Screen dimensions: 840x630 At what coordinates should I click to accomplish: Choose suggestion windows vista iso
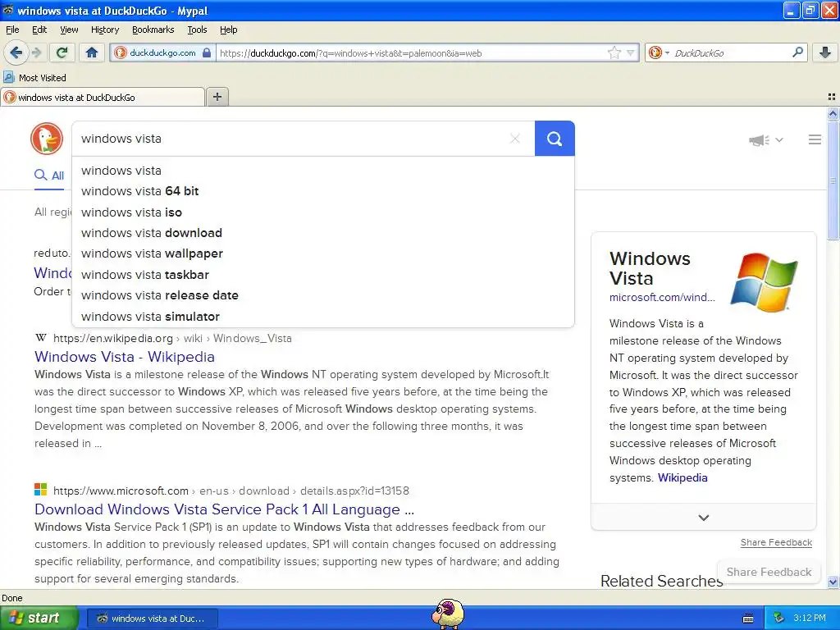(323, 212)
